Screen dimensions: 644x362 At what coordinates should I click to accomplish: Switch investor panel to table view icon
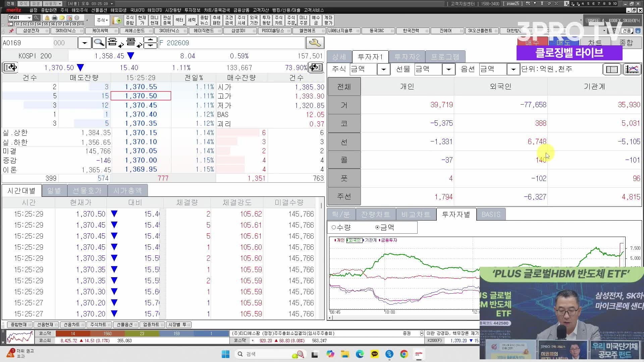pos(611,69)
